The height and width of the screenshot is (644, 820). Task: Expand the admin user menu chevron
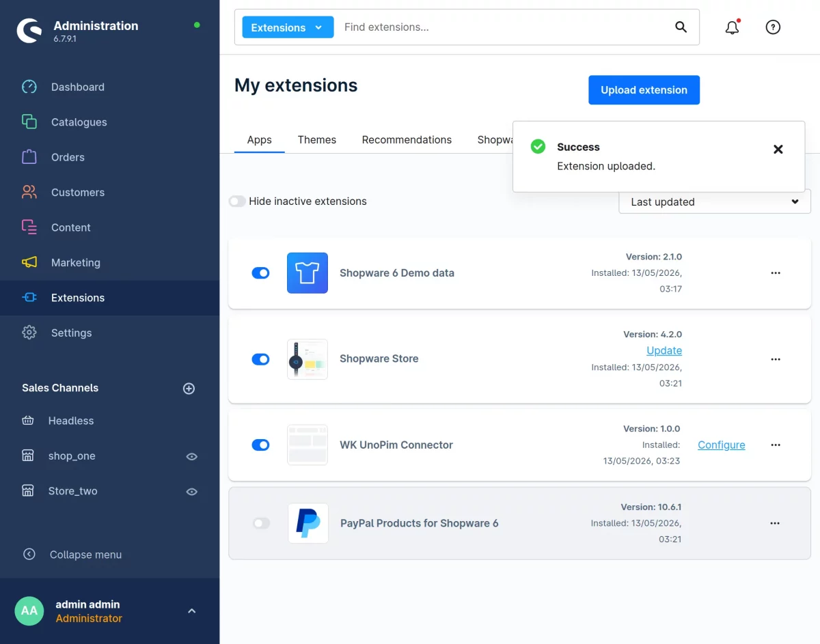click(192, 611)
